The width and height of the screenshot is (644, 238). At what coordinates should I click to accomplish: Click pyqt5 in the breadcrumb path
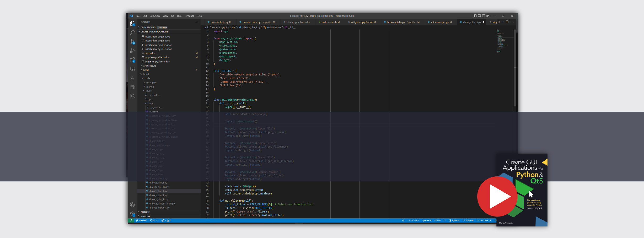[x=223, y=28]
